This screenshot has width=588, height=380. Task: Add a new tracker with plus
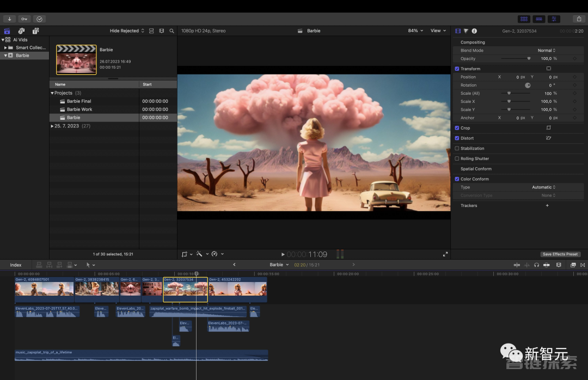(548, 206)
